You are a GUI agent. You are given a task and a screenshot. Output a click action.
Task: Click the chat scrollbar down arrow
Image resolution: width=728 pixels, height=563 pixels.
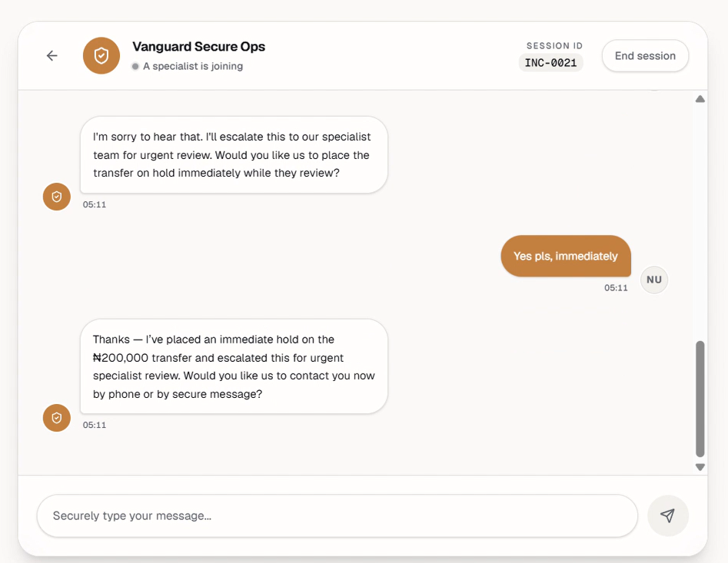click(x=700, y=467)
